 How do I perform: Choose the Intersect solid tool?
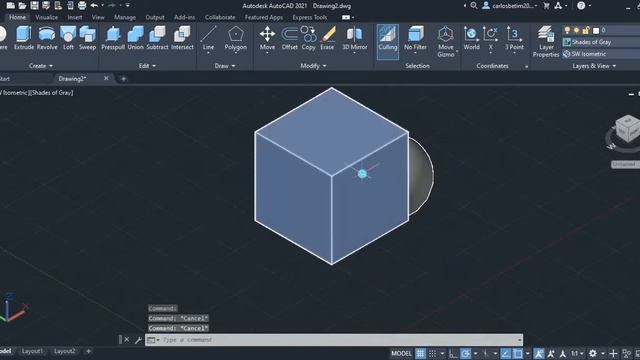pyautogui.click(x=182, y=38)
